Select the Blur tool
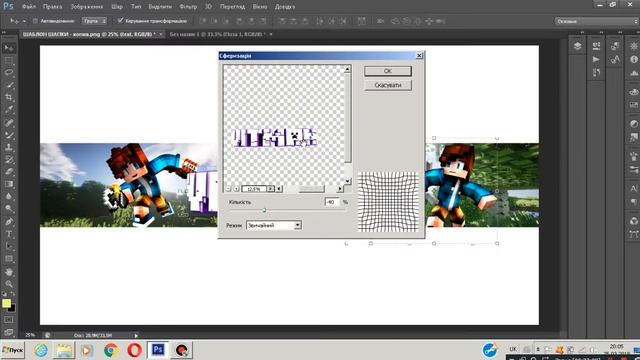The image size is (640, 360). 9,196
